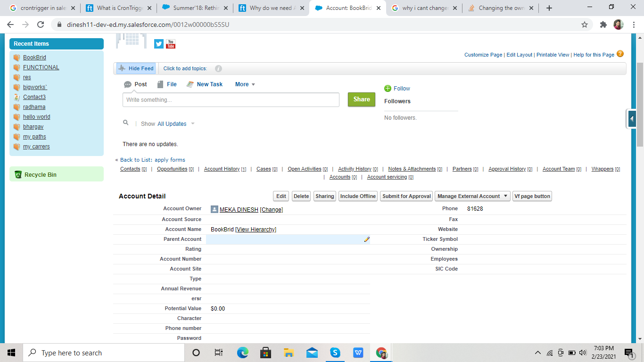644x362 pixels.
Task: Click the Sharing button
Action: point(325,196)
